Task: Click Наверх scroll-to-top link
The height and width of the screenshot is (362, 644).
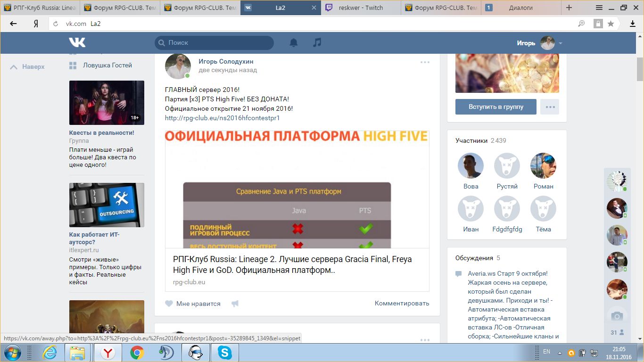Action: click(27, 67)
